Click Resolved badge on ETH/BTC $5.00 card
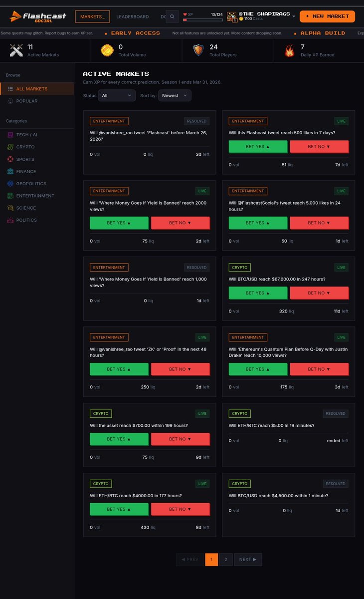Viewport: 364px width, 599px height. (x=336, y=414)
